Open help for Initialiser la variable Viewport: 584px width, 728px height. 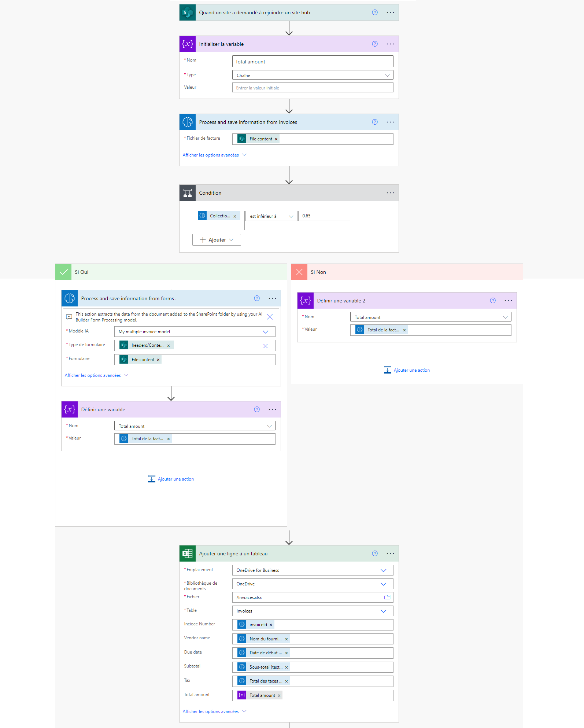click(x=375, y=44)
